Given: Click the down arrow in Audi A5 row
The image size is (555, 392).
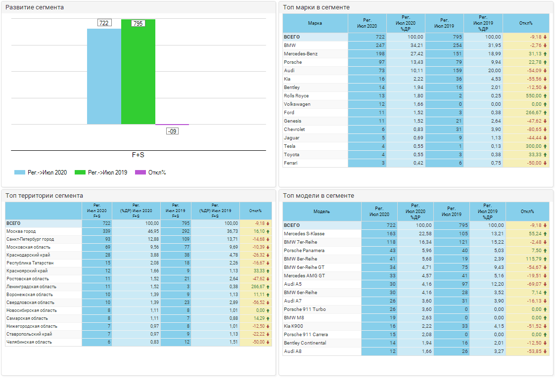Looking at the screenshot, I should (545, 284).
